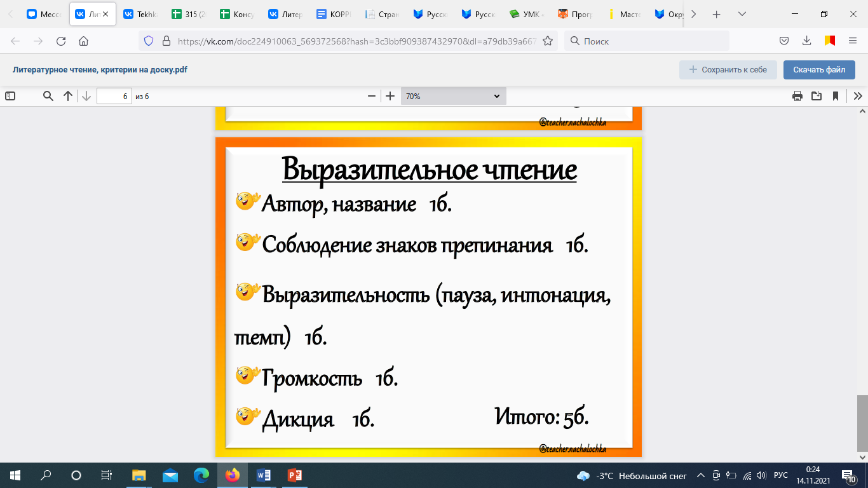This screenshot has height=488, width=868.
Task: Open the Pocket save icon
Action: point(784,41)
